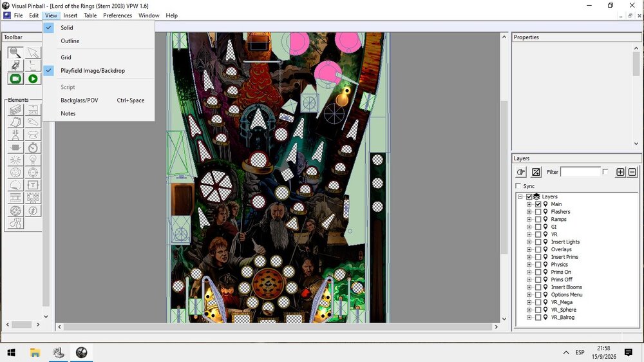Open table options pinball-machine icon
The width and height of the screenshot is (644, 362).
pyautogui.click(x=15, y=65)
